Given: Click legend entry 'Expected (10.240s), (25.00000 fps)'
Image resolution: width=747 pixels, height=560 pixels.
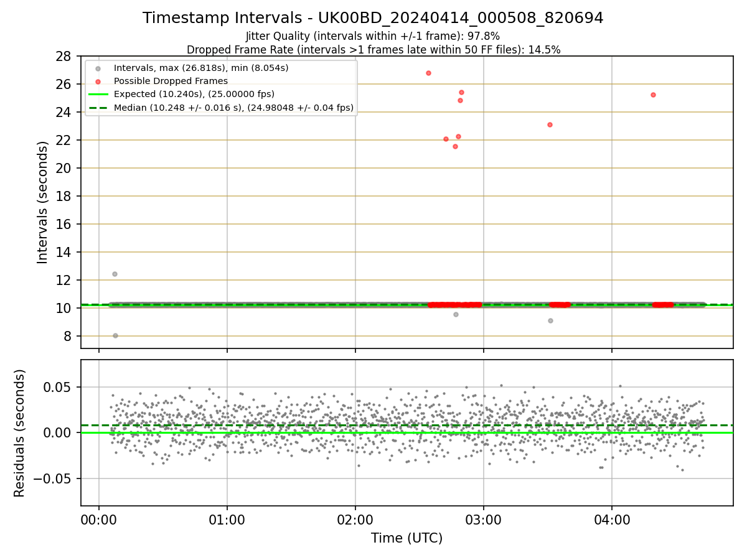Looking at the screenshot, I should pos(194,94).
